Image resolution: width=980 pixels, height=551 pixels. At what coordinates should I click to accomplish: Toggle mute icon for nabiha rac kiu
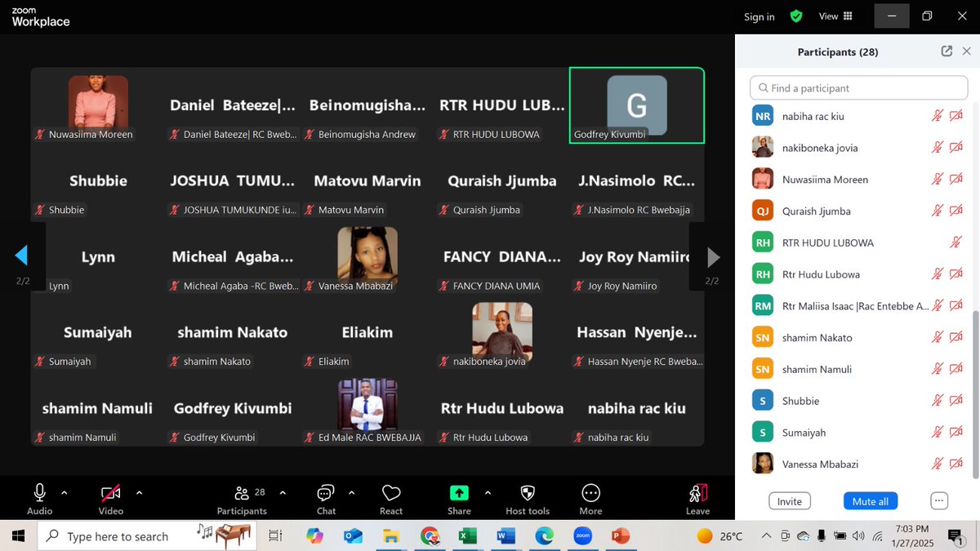(938, 116)
